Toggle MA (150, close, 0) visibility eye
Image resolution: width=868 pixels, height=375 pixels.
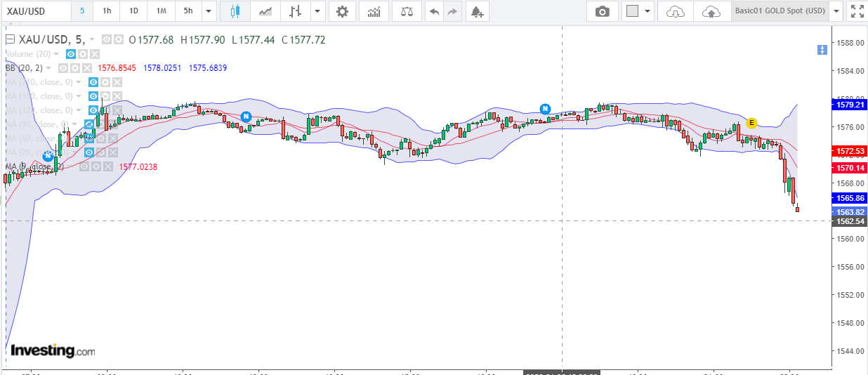(x=93, y=96)
